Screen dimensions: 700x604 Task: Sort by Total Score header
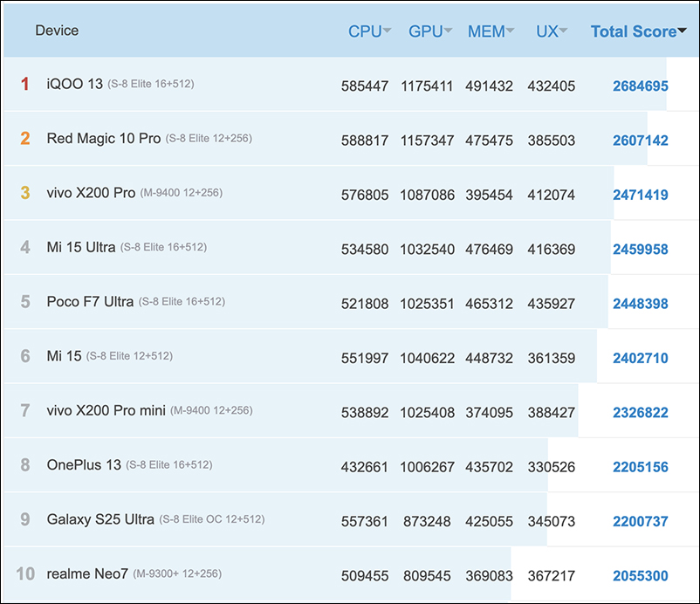pos(639,31)
